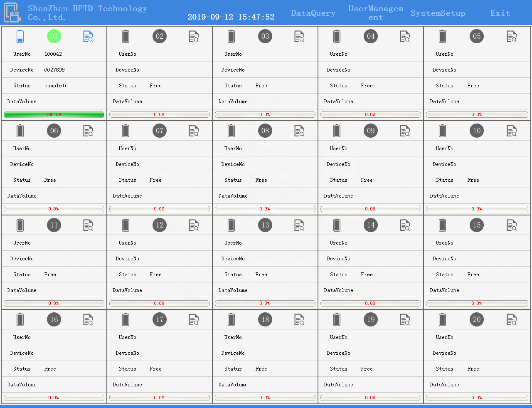Open file search icon for slot 01
Viewport: 532px width, 408px height.
pyautogui.click(x=88, y=37)
